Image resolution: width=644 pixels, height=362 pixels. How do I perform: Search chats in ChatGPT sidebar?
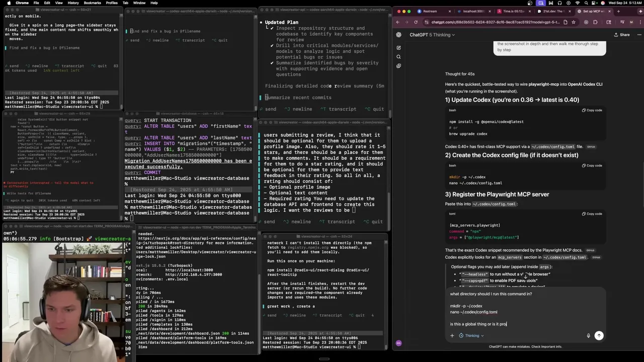pos(398,57)
